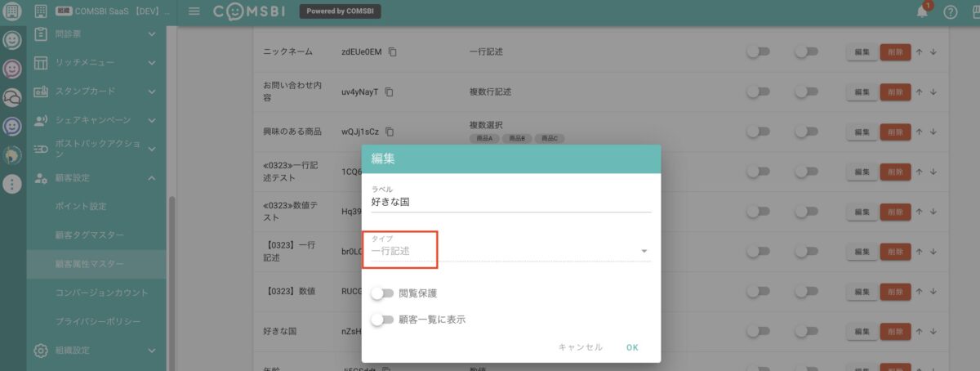Move the お問い合わせ内容 row up with arrow
The height and width of the screenshot is (371, 980).
(919, 92)
